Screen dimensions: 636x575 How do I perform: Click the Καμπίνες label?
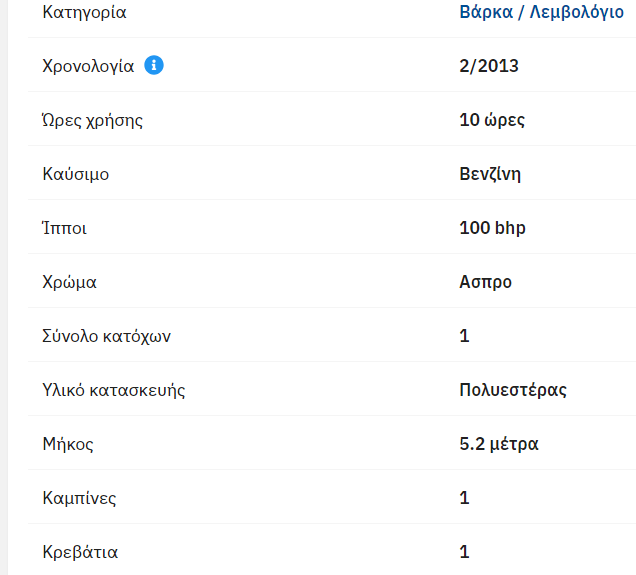click(x=79, y=498)
